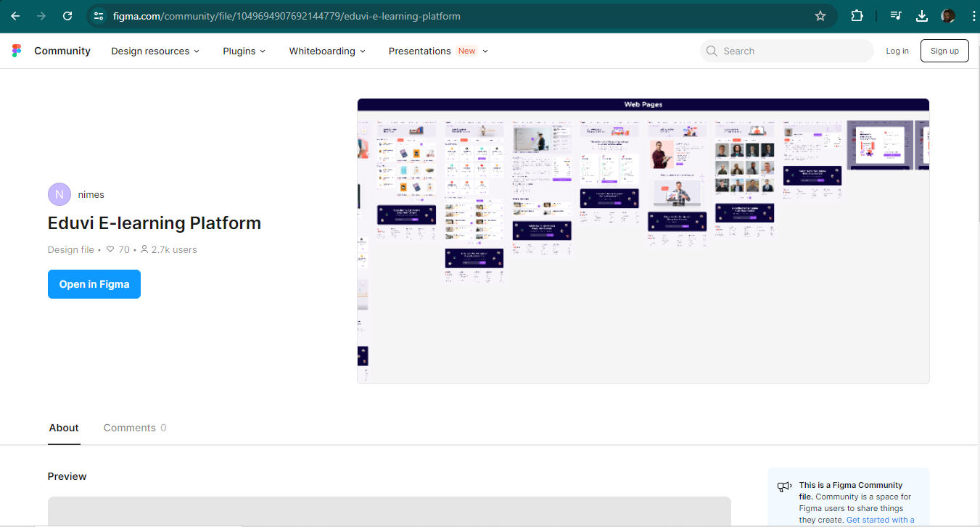This screenshot has height=527, width=980.
Task: Click the Figma logo icon
Action: tap(17, 50)
